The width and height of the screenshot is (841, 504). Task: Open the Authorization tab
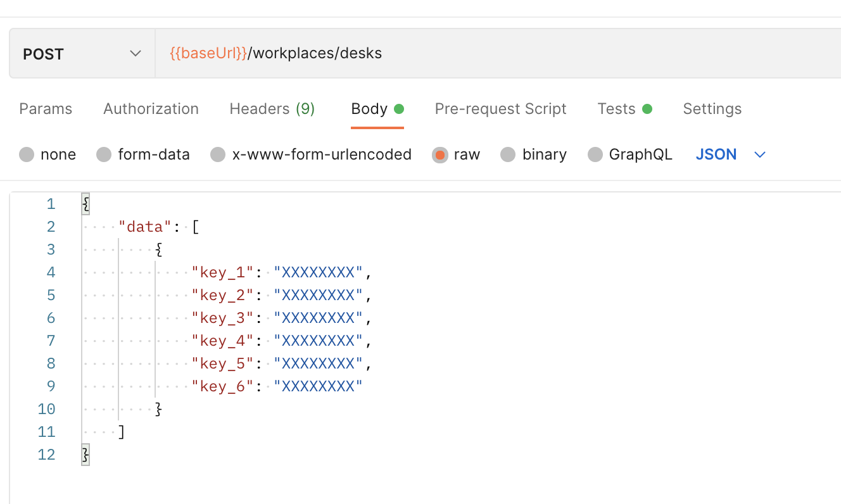[x=151, y=109]
